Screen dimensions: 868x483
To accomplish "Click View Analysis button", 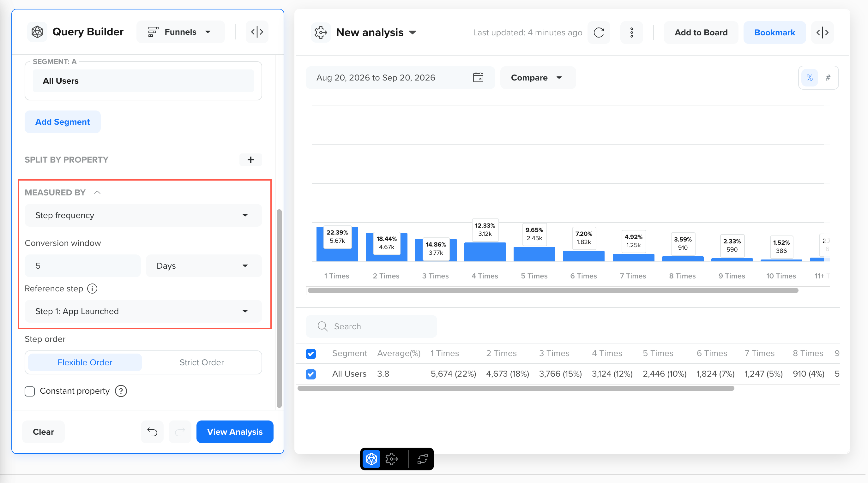I will point(235,432).
